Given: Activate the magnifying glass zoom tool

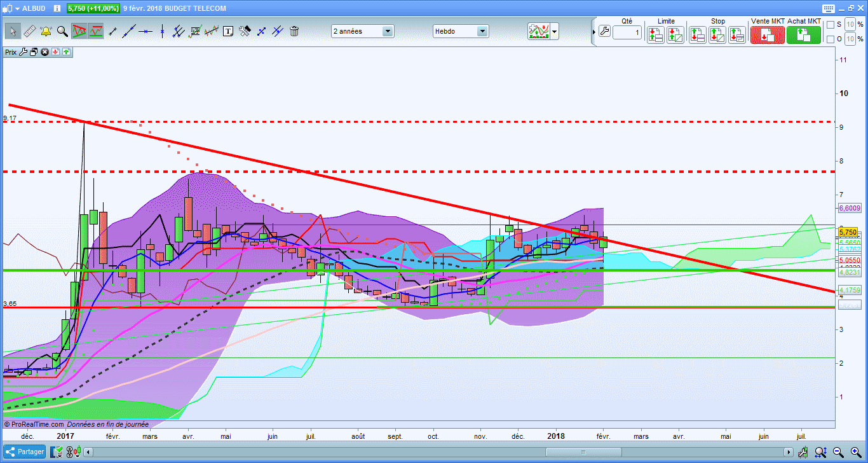Looking at the screenshot, I should (62, 31).
